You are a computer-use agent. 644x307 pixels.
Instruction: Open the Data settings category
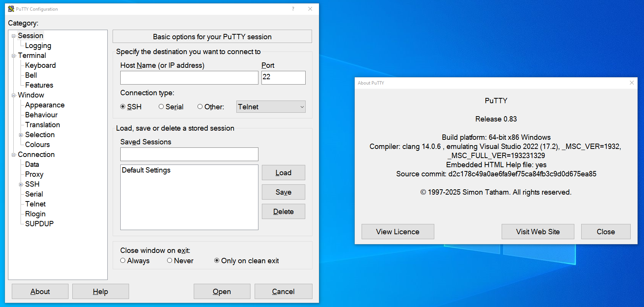32,165
